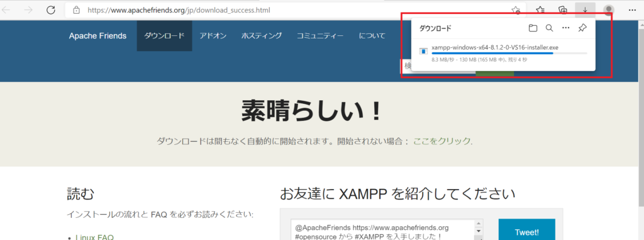Open downloads folder icon in panel
Image resolution: width=644 pixels, height=240 pixels.
click(533, 28)
